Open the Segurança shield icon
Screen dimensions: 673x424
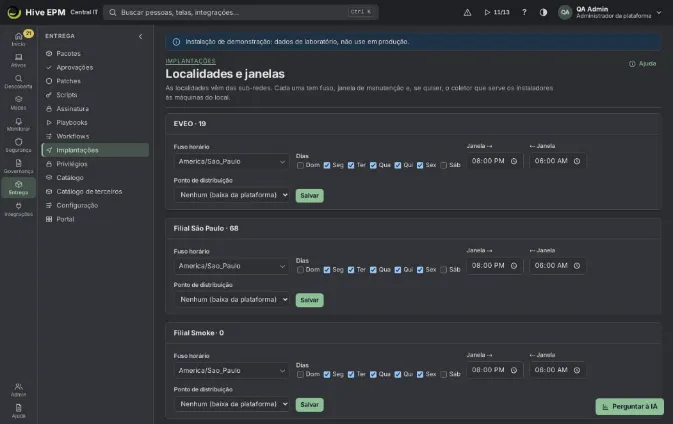coord(18,142)
